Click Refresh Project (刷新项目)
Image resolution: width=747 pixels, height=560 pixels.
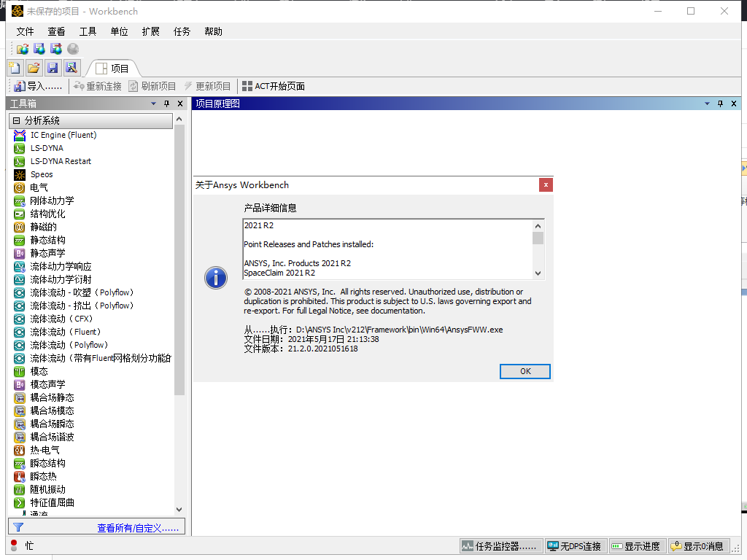click(x=152, y=86)
